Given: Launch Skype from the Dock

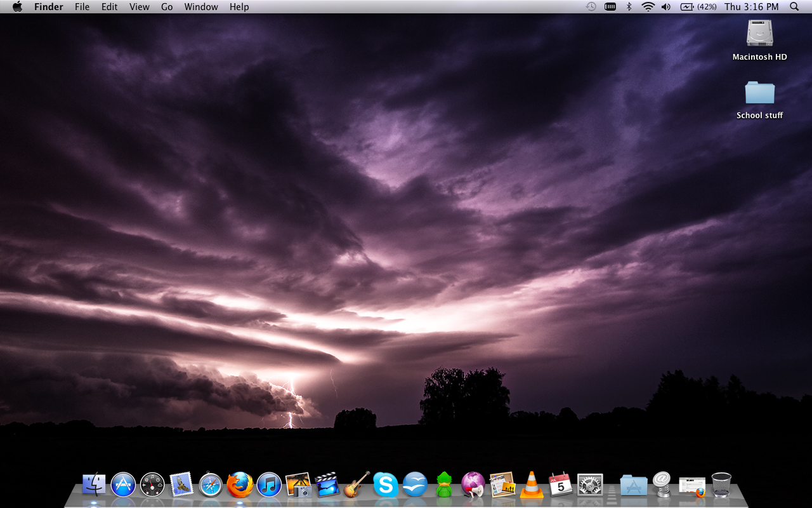Looking at the screenshot, I should [386, 485].
